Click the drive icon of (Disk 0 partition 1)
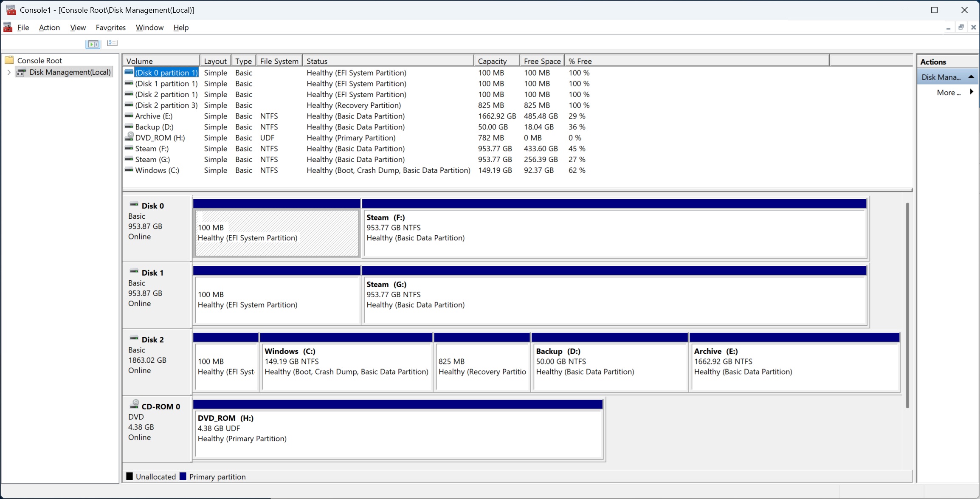Screen dimensions: 980x499 [x=129, y=72]
